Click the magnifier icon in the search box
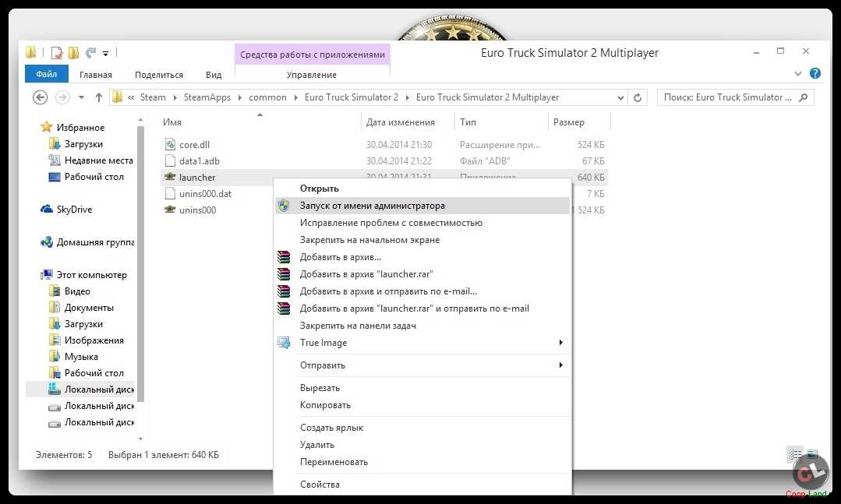The height and width of the screenshot is (504, 841). pos(804,97)
